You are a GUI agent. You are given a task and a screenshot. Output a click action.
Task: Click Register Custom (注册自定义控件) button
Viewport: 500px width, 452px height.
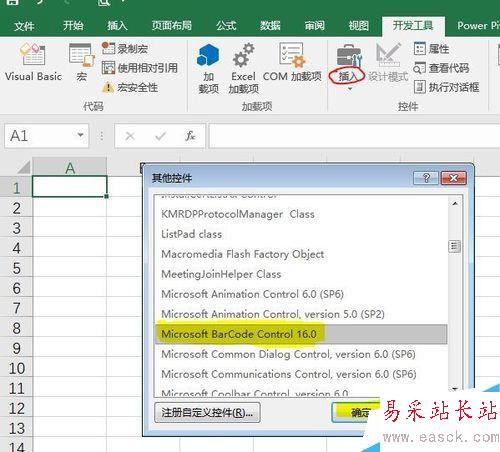(x=207, y=413)
